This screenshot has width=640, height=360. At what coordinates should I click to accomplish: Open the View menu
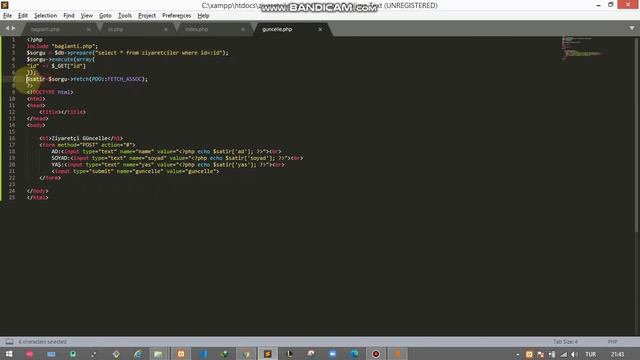(x=87, y=16)
